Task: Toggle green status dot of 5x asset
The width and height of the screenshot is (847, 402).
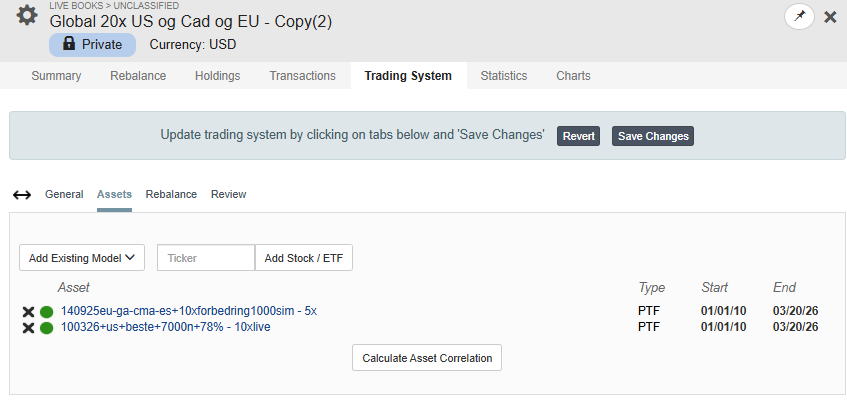Action: point(46,312)
